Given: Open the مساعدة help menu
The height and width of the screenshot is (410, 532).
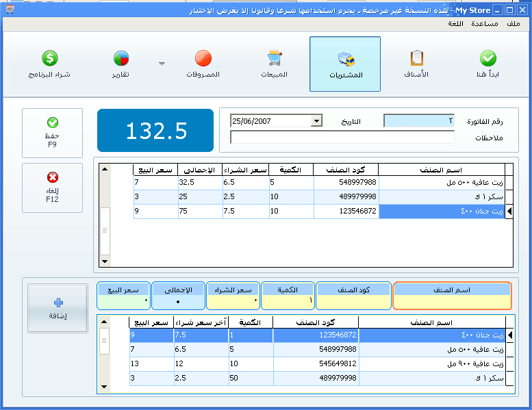Looking at the screenshot, I should pos(485,23).
